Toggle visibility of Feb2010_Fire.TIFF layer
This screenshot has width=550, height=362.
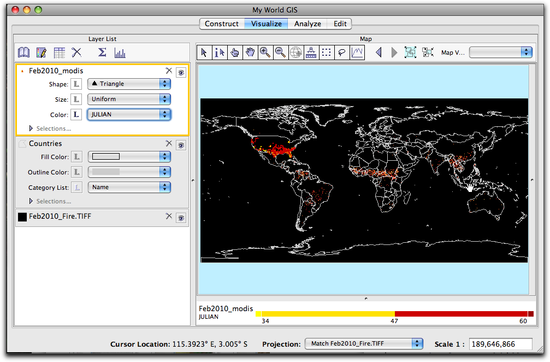coord(181,218)
